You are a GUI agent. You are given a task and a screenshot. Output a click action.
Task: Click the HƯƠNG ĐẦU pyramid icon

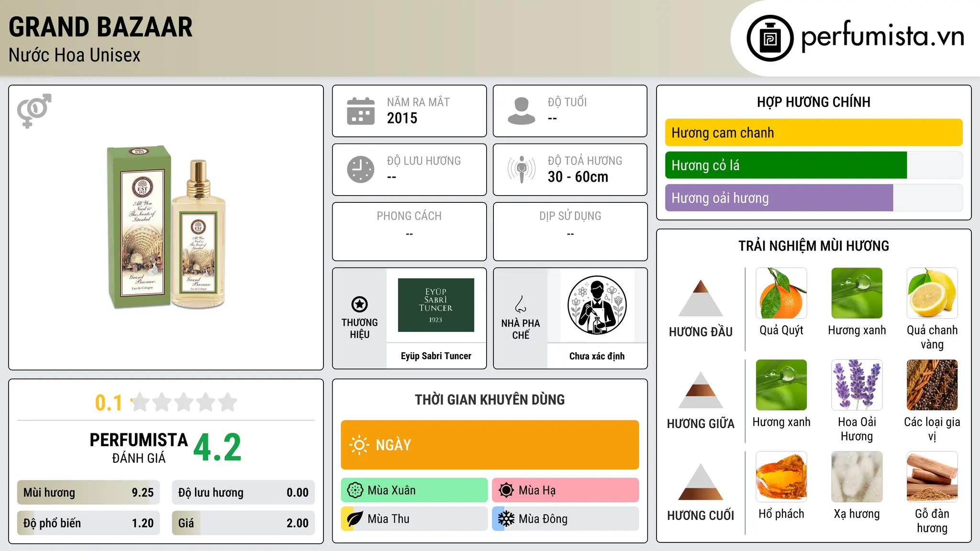[x=701, y=298]
